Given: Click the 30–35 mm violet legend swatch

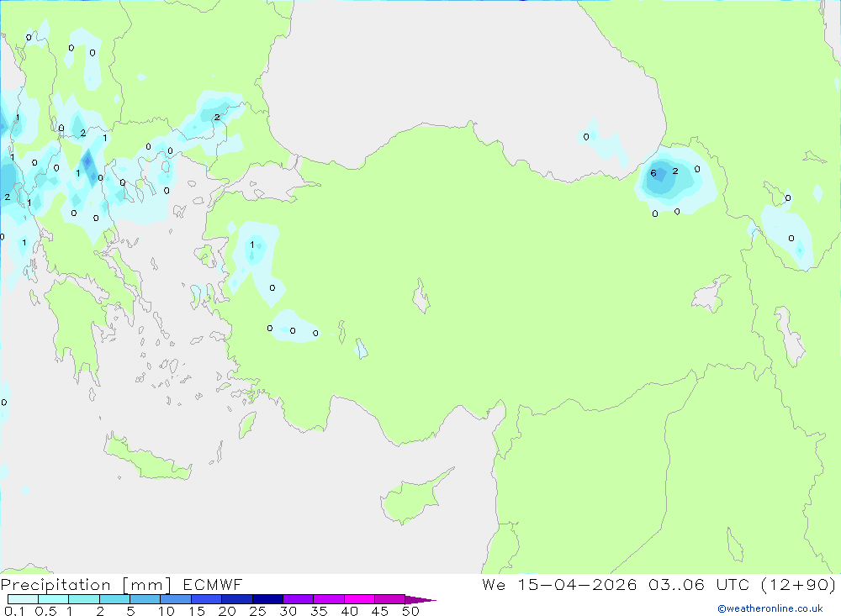Looking at the screenshot, I should 299,599.
